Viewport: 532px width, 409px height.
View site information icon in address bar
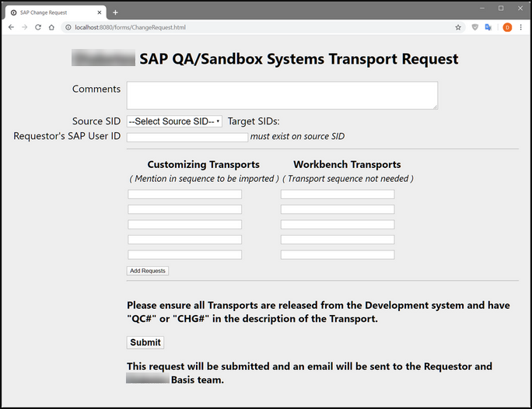pos(68,27)
